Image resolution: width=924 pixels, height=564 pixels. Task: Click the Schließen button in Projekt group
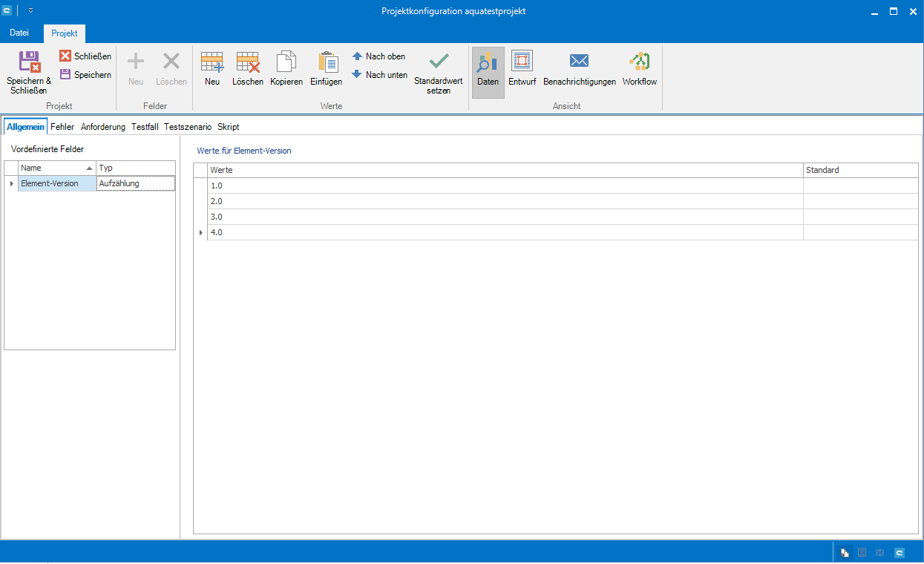[85, 56]
